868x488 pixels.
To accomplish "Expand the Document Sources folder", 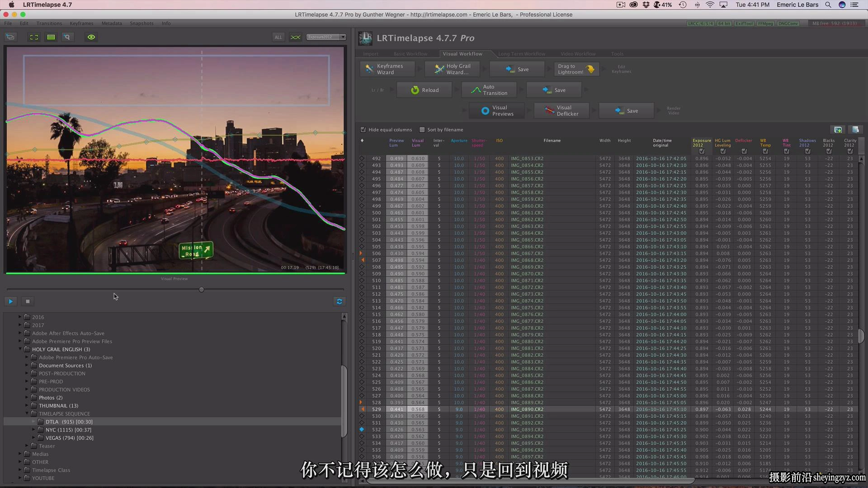I will click(27, 365).
